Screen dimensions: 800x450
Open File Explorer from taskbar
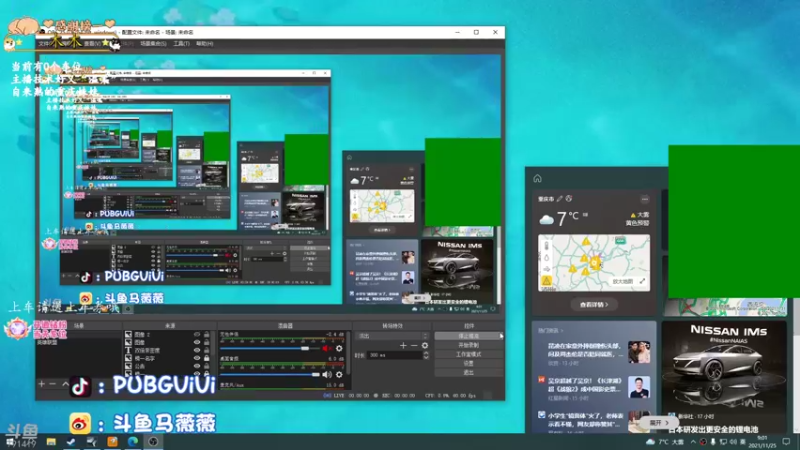(51, 442)
